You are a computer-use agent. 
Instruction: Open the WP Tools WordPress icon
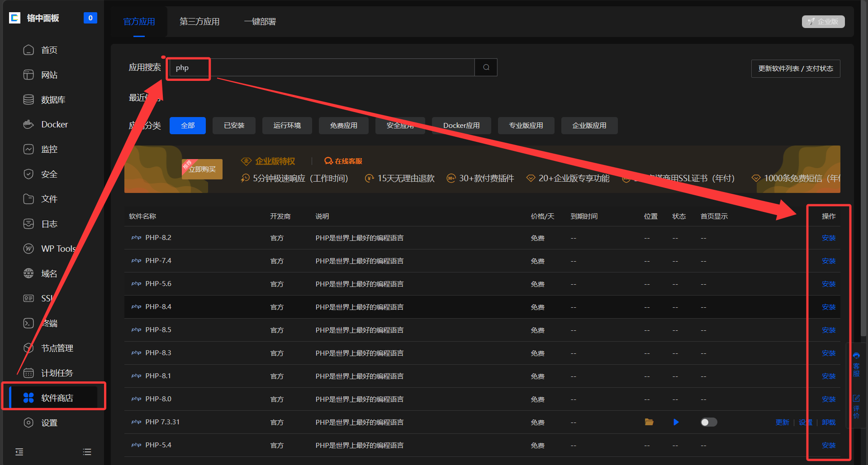pyautogui.click(x=28, y=249)
